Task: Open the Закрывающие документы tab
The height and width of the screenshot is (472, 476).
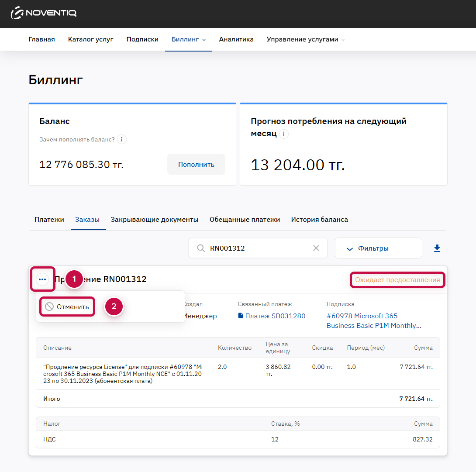Action: 155,220
